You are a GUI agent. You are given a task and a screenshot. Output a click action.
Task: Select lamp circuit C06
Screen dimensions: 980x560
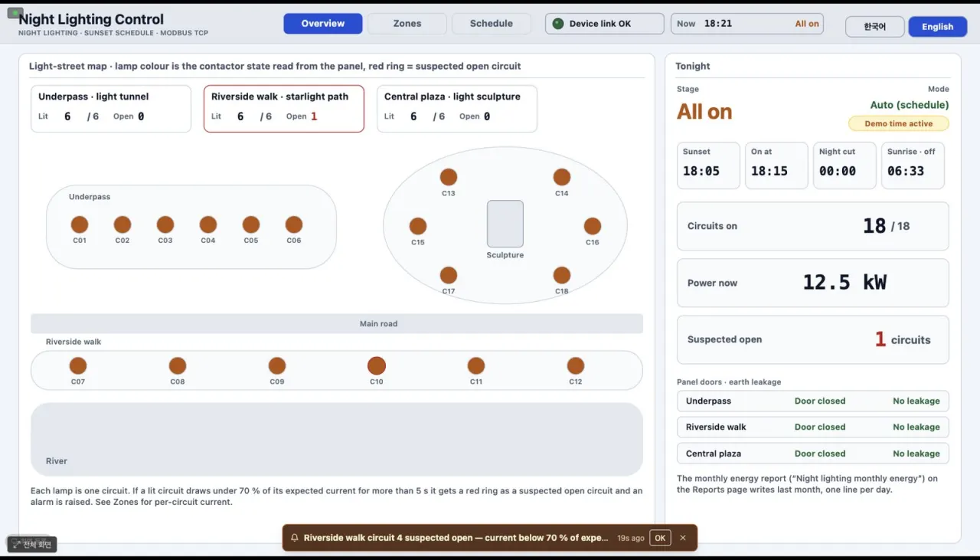pyautogui.click(x=294, y=224)
